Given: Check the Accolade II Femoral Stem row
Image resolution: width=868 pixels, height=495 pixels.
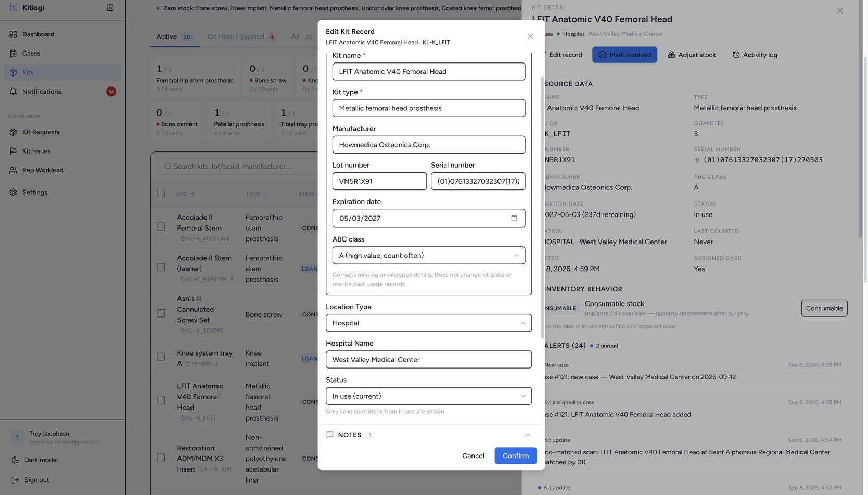Looking at the screenshot, I should [161, 227].
